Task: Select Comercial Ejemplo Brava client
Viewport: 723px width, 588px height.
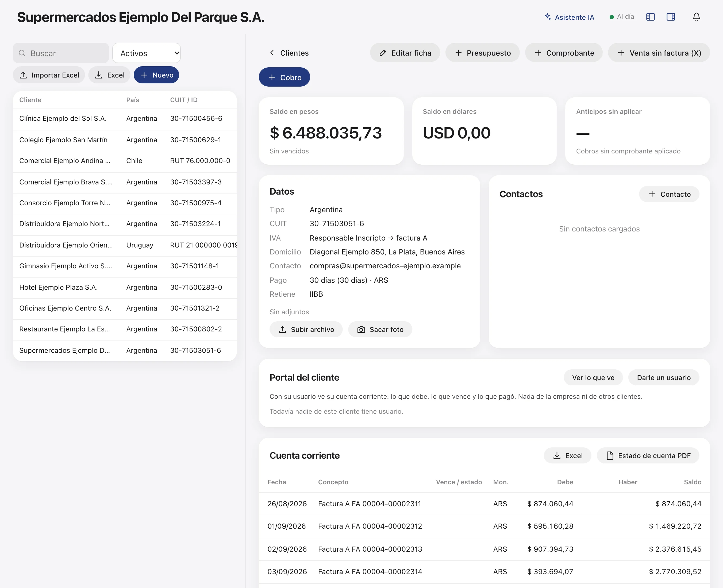Action: point(125,183)
